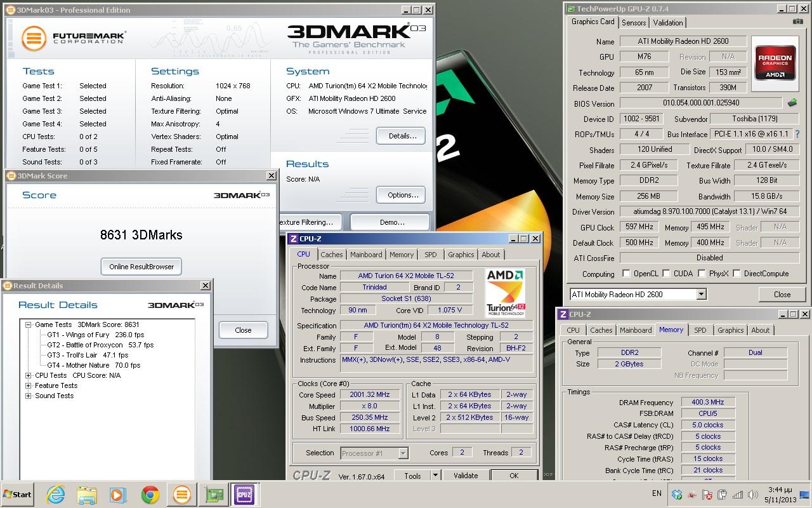Viewport: 812px width, 508px height.
Task: Open Graphics tab in CPU-Z Memory window
Action: pyautogui.click(x=730, y=330)
